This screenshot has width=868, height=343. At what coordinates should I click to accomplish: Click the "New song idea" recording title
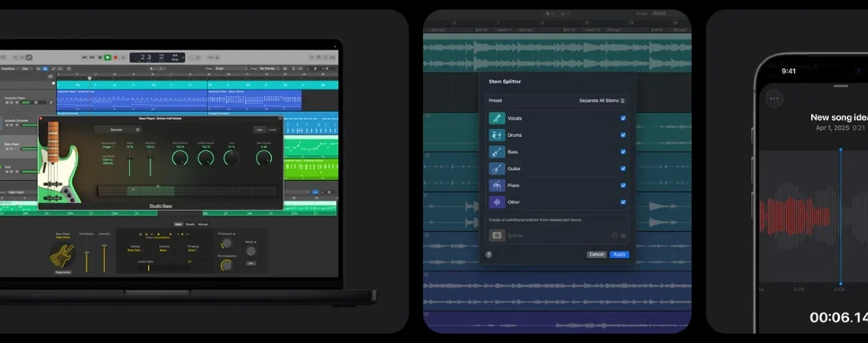coord(840,117)
